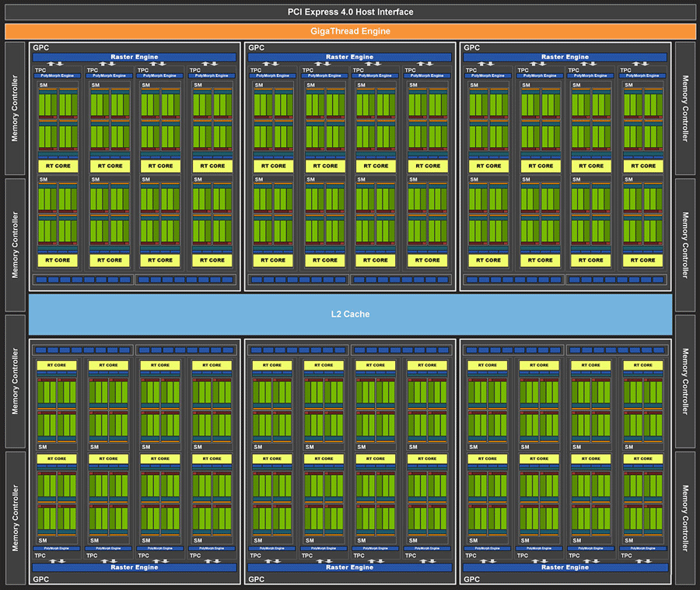Click the first TPC label in the top-center GPC

[x=255, y=70]
